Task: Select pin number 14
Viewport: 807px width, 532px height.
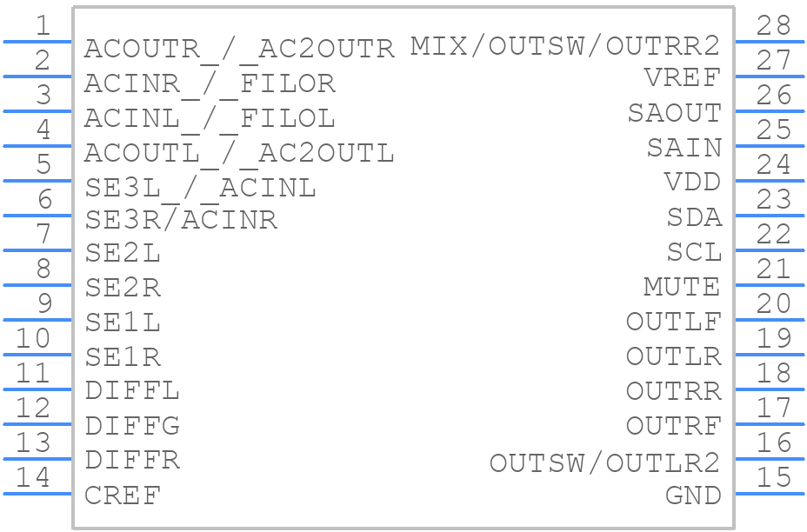Action: (33, 477)
